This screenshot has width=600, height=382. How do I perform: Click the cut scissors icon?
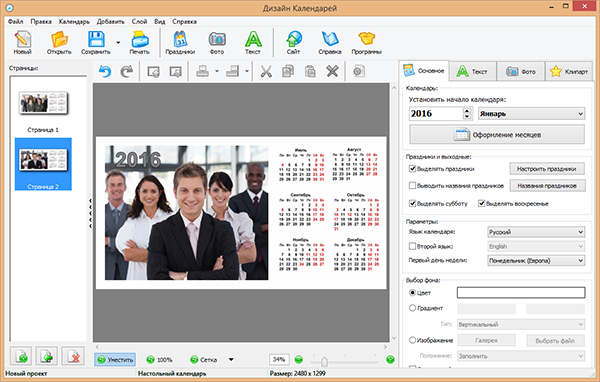point(266,71)
